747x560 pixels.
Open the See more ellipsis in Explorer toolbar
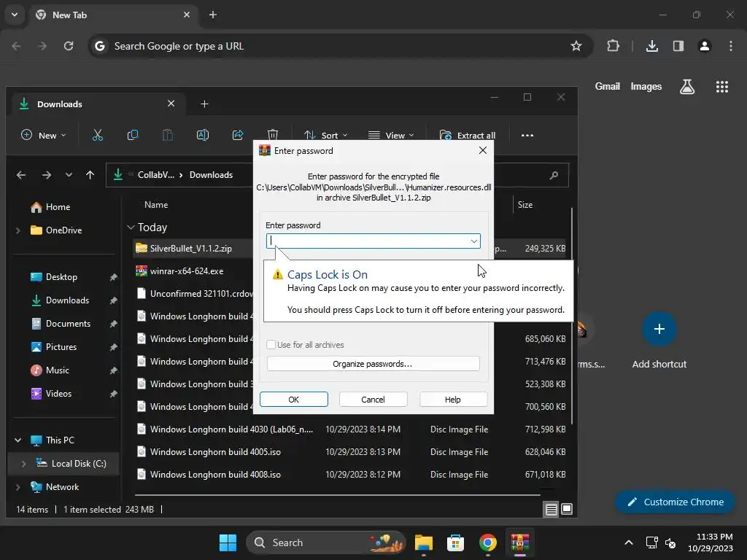click(527, 135)
